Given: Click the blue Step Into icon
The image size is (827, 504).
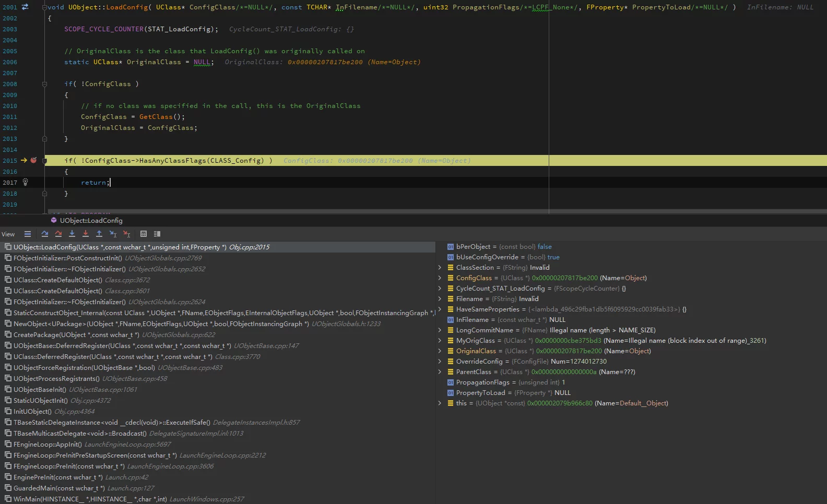Looking at the screenshot, I should [x=72, y=234].
